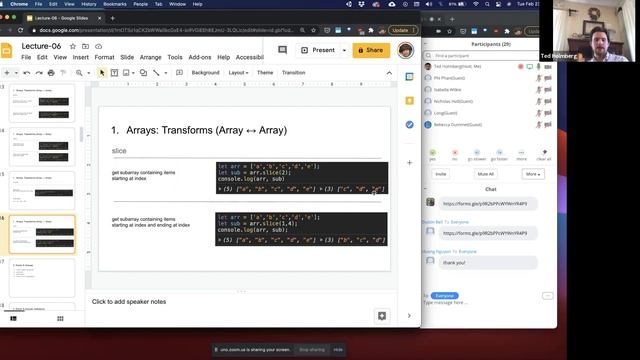This screenshot has width=640, height=360.
Task: Expand insert image dropdown arrow
Action: (133, 73)
